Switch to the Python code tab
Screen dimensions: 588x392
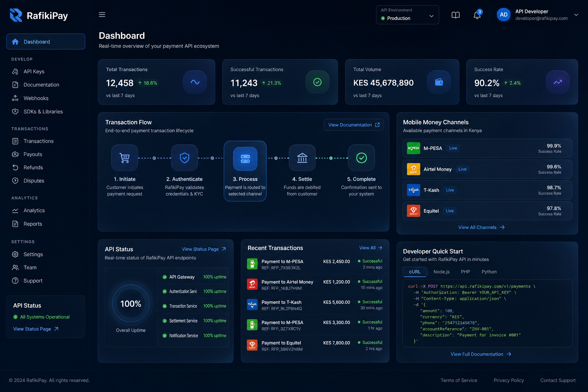(x=489, y=272)
